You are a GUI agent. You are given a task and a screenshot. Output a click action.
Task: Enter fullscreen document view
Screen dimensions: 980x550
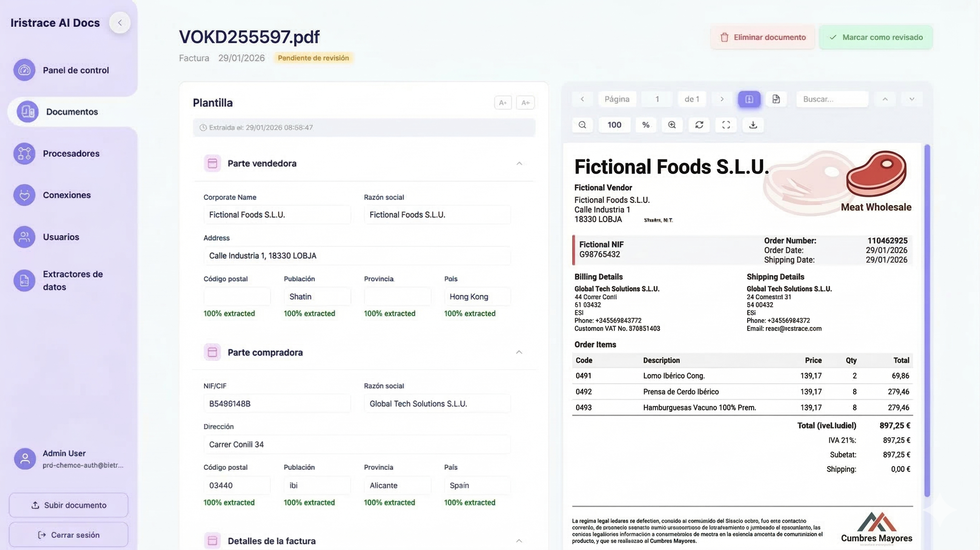coord(726,125)
